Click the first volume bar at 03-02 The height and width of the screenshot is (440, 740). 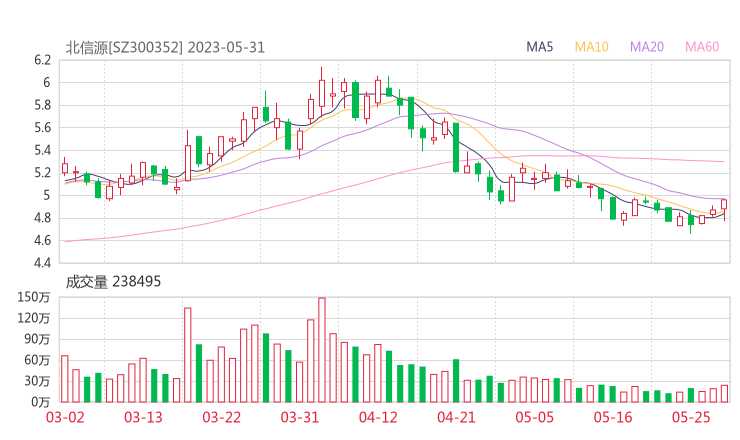click(65, 379)
